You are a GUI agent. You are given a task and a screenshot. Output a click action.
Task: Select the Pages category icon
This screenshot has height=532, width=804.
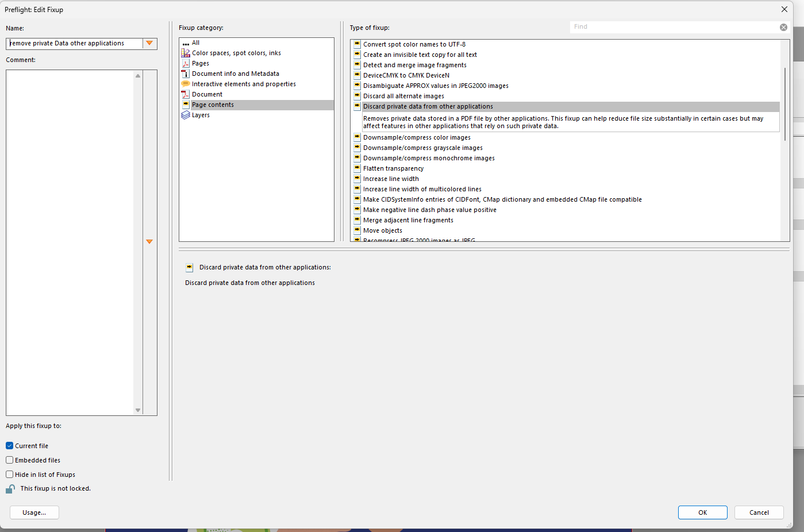pos(186,63)
